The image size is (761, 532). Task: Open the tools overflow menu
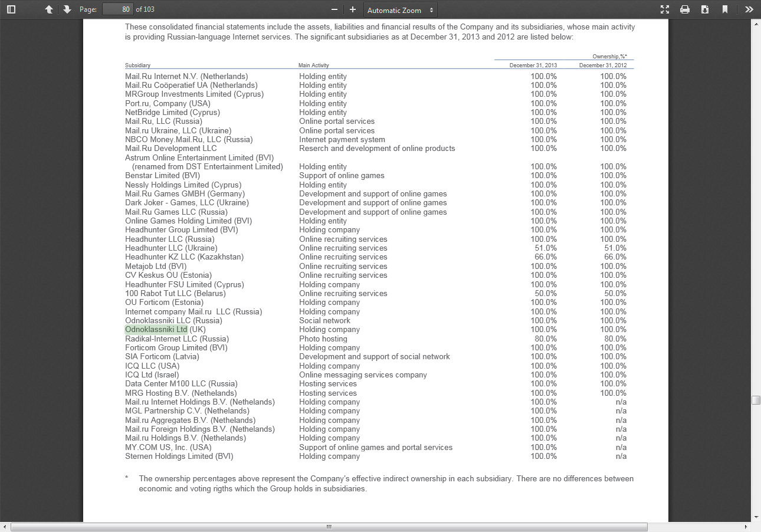click(749, 9)
